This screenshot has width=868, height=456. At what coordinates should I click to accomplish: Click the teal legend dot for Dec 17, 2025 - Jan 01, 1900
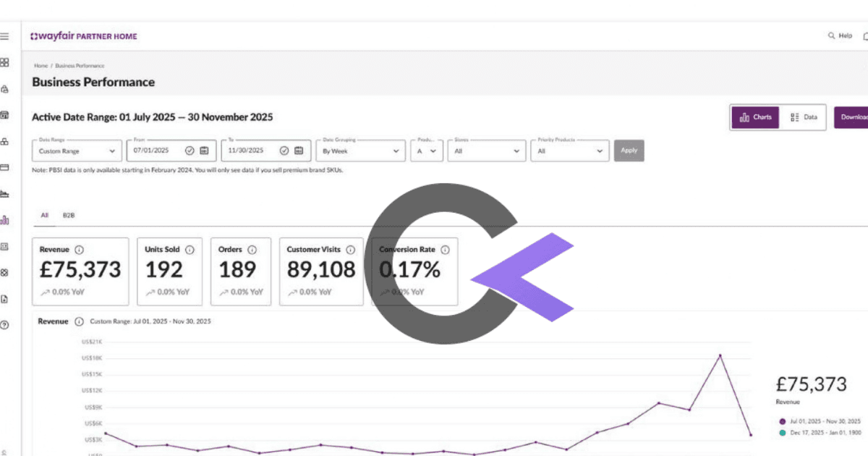point(782,432)
